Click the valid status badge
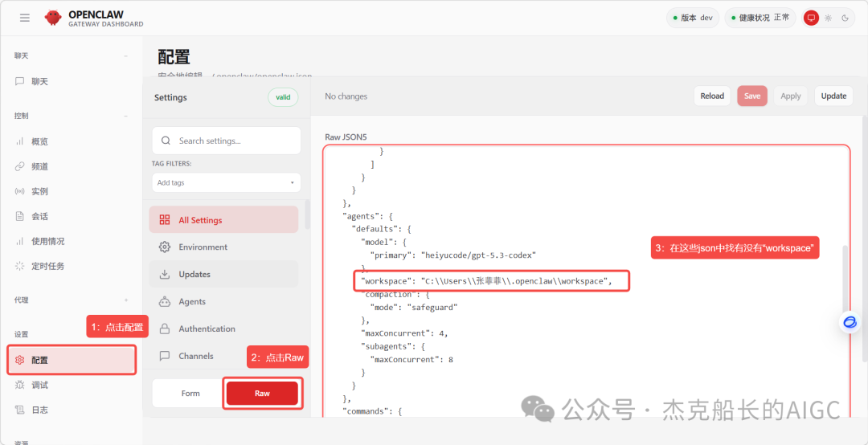 click(x=283, y=97)
